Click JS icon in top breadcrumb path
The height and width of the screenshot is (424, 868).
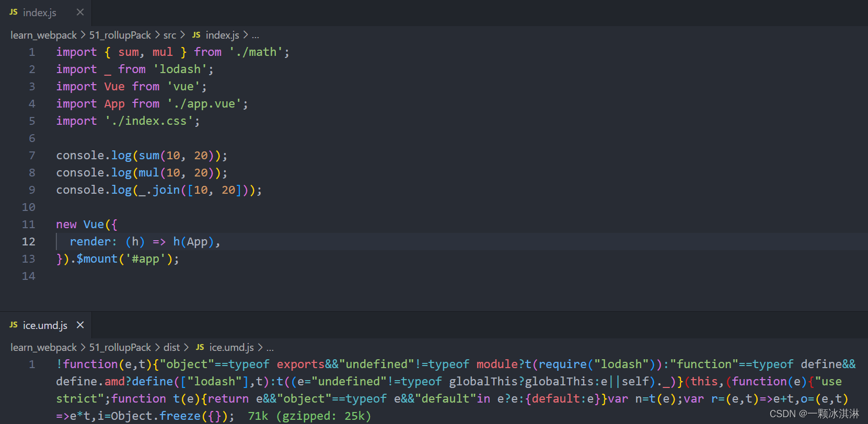[x=196, y=35]
